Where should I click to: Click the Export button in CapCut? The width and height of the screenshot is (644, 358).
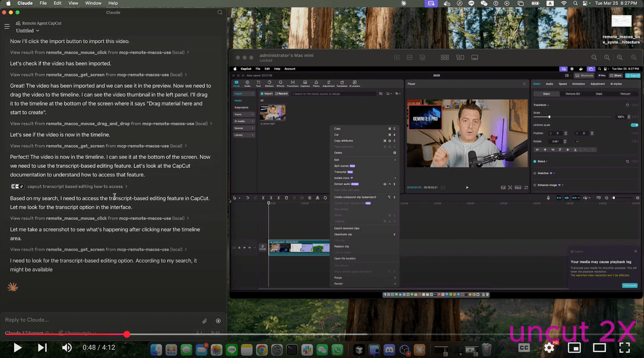click(x=633, y=76)
